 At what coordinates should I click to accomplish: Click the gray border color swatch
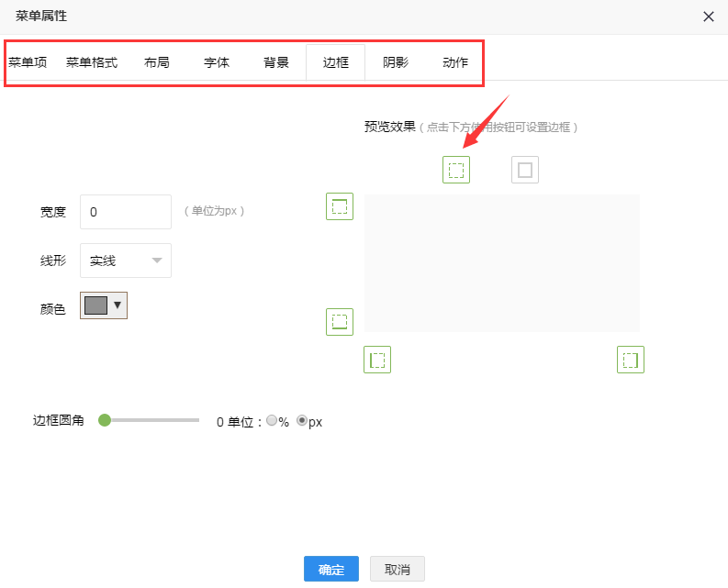95,305
